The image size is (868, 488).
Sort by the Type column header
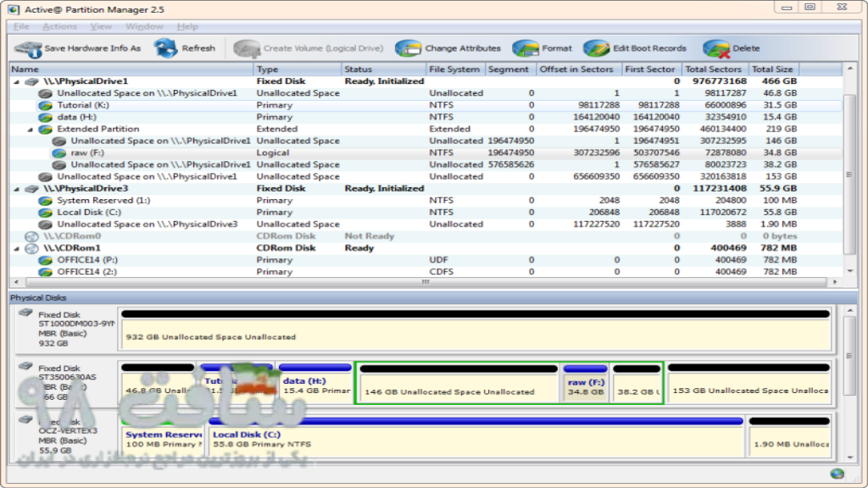point(298,69)
